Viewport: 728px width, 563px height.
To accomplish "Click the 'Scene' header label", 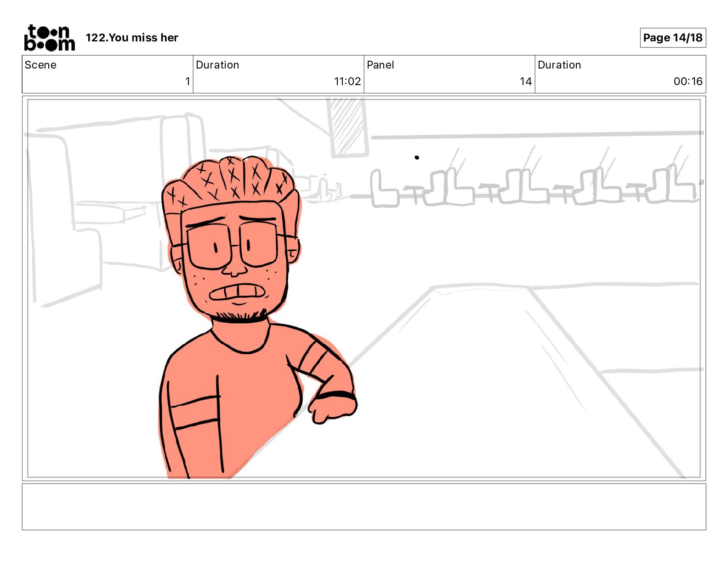I will coord(40,65).
